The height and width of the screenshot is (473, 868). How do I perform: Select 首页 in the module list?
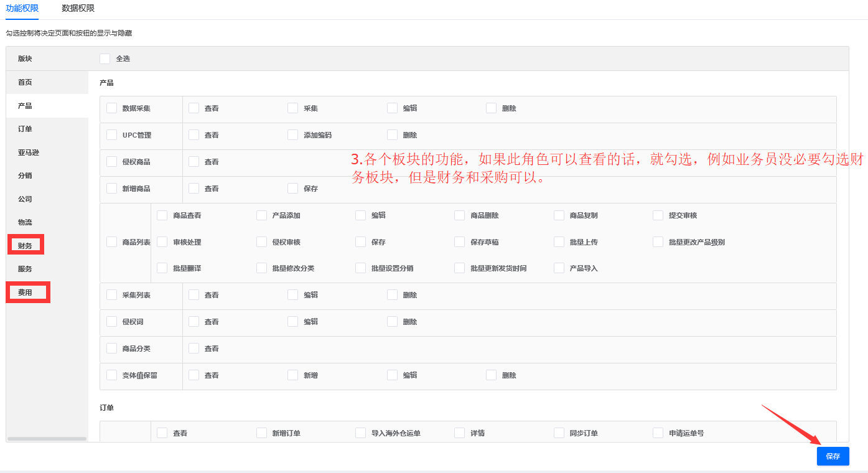[25, 82]
